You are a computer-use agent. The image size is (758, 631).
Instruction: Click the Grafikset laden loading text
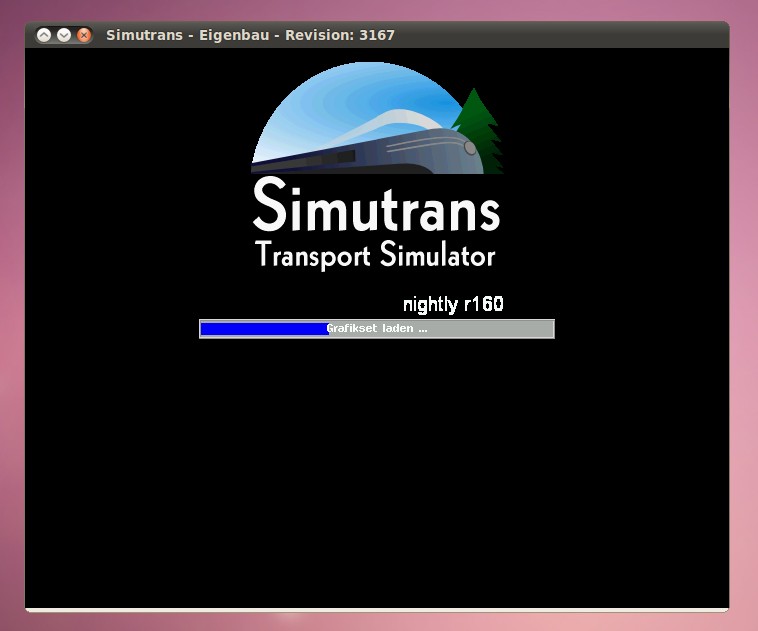point(377,329)
